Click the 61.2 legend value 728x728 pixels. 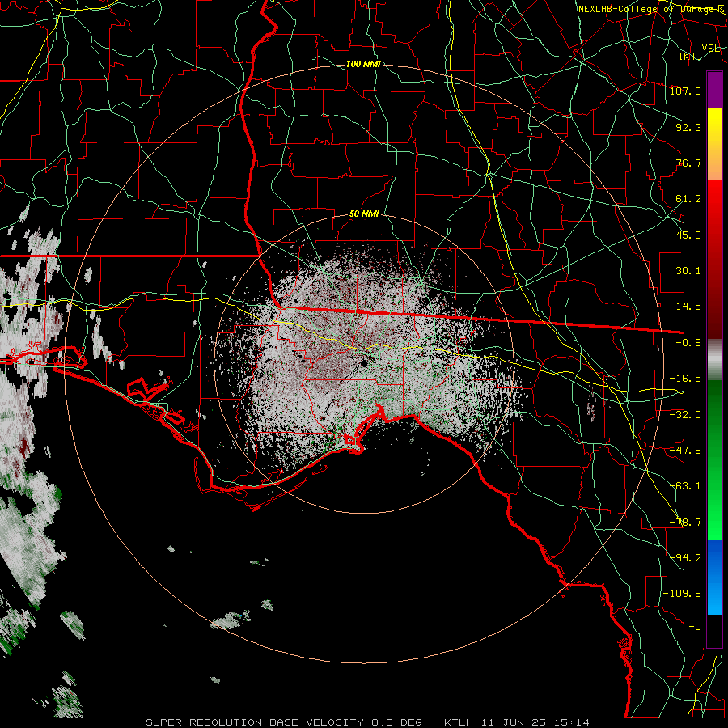(x=688, y=199)
